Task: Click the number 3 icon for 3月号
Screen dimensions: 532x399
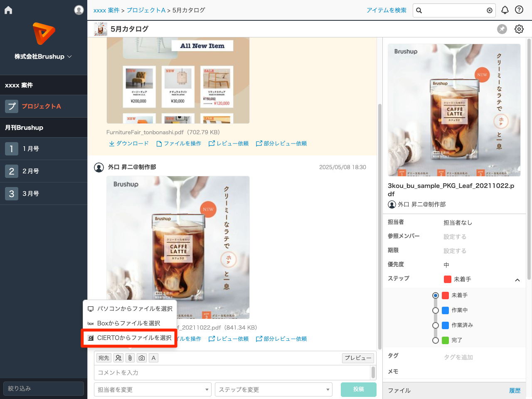Action: (12, 194)
